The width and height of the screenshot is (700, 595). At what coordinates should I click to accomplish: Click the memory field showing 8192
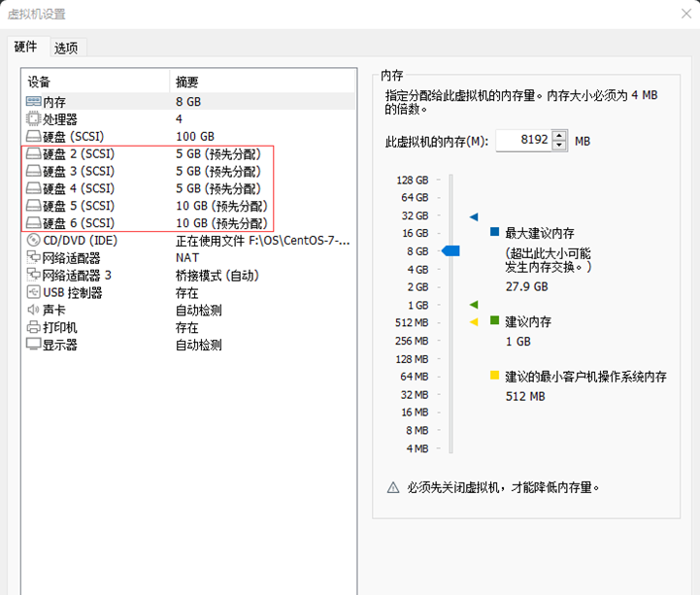coord(524,140)
